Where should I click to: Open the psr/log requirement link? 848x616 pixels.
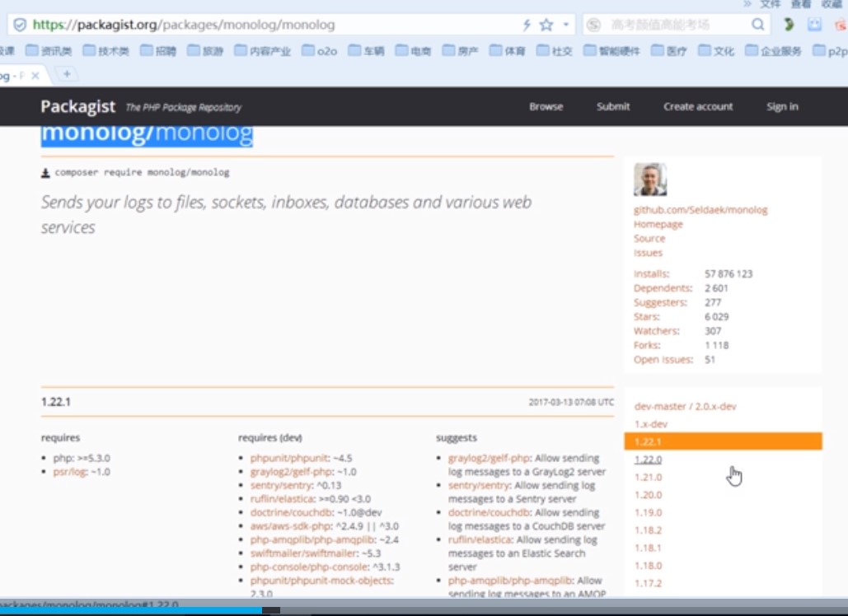(69, 472)
